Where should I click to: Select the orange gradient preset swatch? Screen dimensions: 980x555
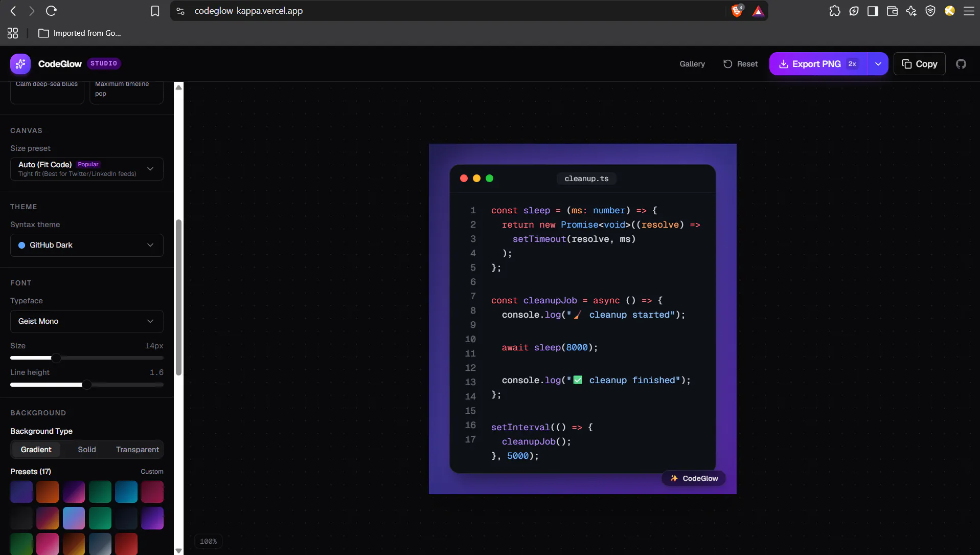(x=48, y=492)
